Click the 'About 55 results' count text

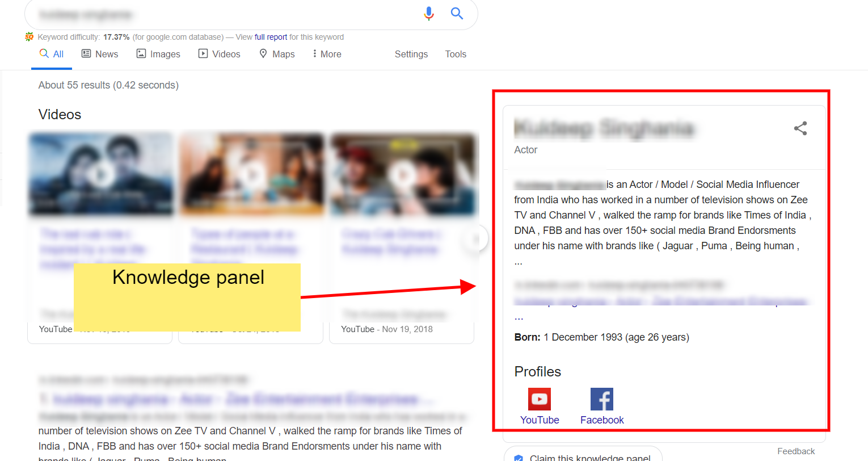click(x=108, y=85)
